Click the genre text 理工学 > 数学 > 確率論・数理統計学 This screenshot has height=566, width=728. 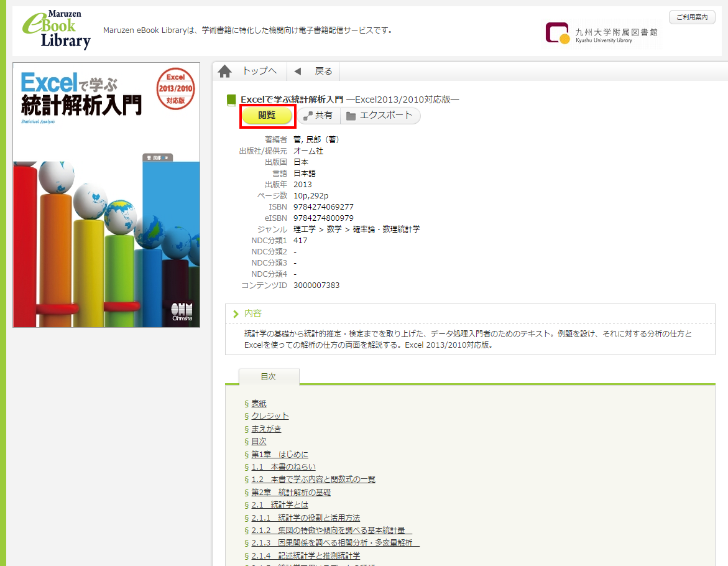pos(357,230)
